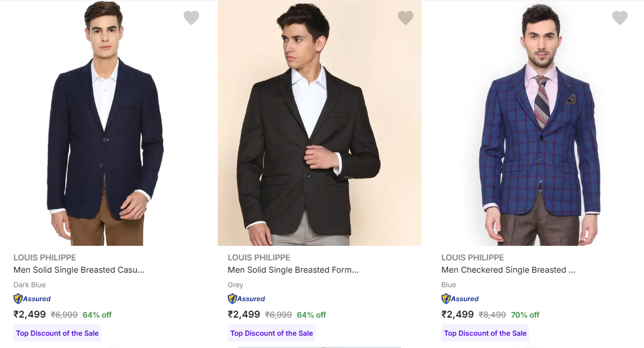Click Louis Philippe brand above Dark Blue item

(45, 257)
